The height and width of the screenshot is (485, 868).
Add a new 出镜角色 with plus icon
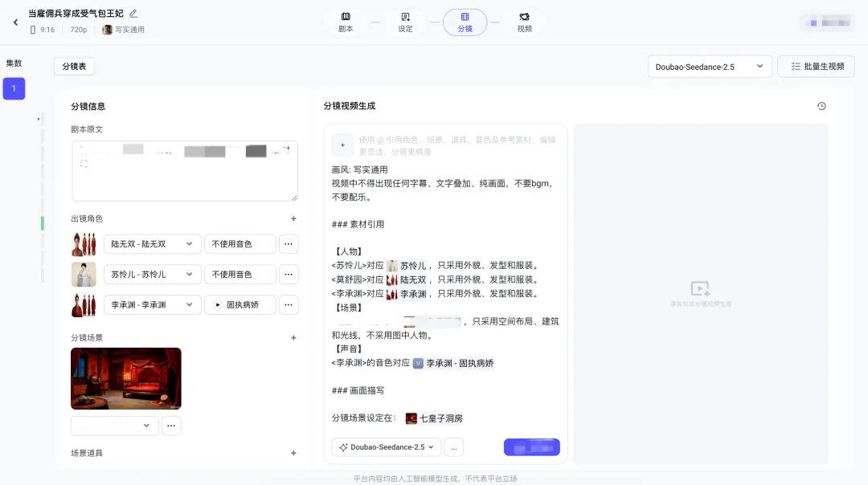[x=293, y=219]
